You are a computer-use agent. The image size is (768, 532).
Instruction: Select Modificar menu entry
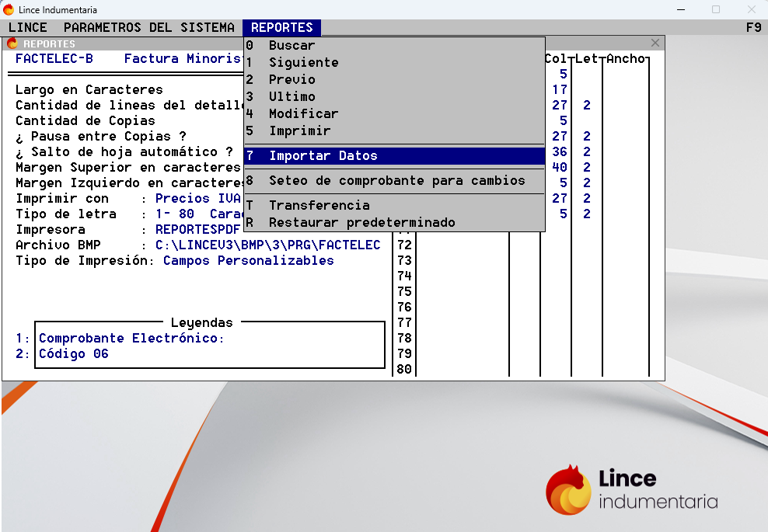click(394, 114)
